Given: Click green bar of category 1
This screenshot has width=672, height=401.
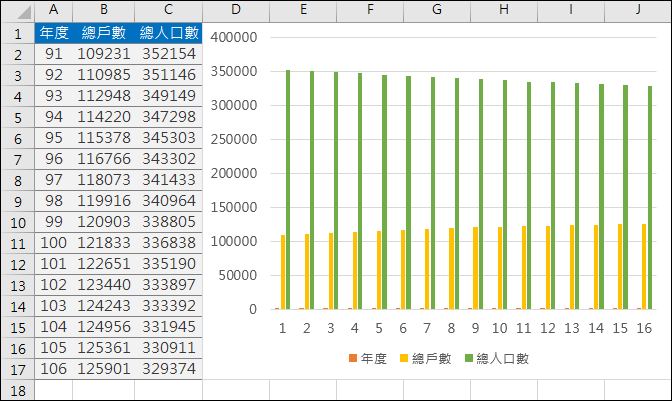Looking at the screenshot, I should (x=288, y=189).
